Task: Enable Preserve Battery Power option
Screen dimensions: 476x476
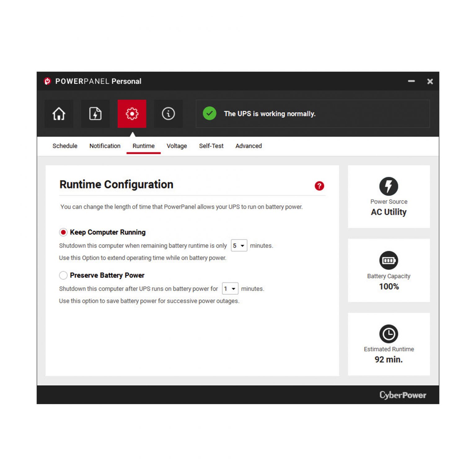Action: pyautogui.click(x=63, y=275)
